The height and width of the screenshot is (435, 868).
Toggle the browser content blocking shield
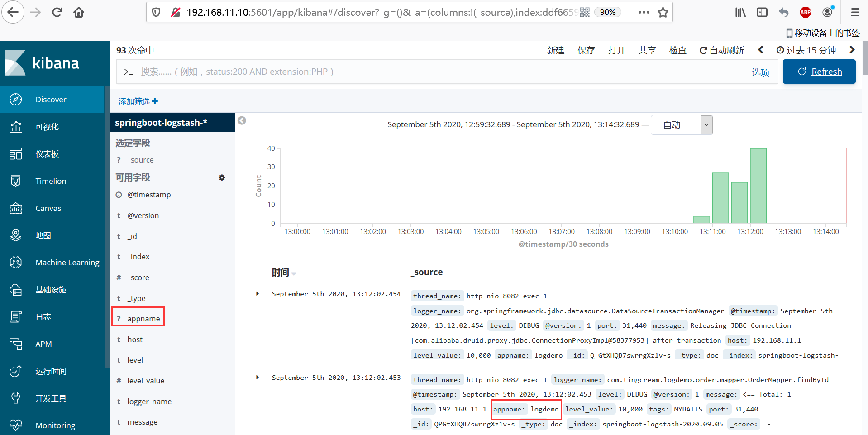coord(156,12)
